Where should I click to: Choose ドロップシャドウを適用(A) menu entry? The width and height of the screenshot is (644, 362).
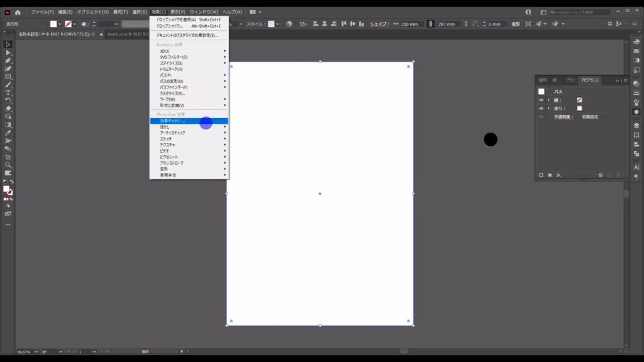click(189, 19)
